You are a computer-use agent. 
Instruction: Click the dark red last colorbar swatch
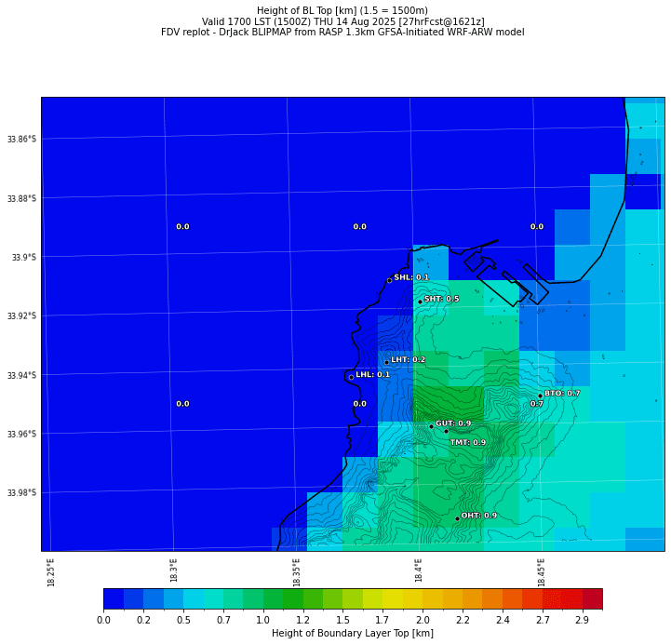pyautogui.click(x=593, y=598)
